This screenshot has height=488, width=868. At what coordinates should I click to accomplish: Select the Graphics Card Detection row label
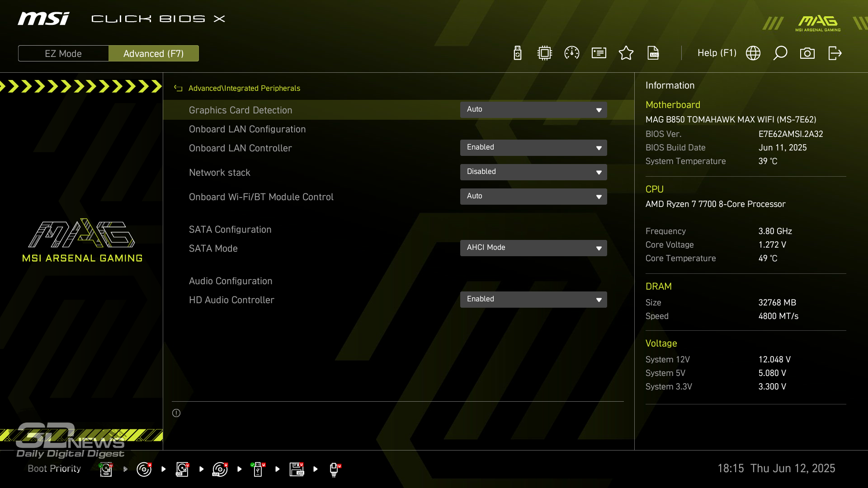tap(241, 110)
